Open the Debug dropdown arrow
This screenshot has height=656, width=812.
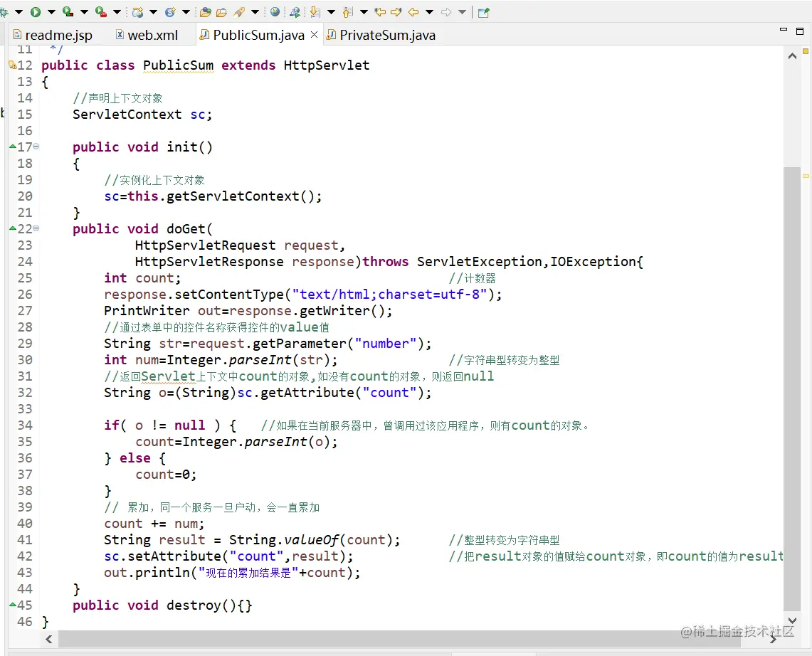pyautogui.click(x=19, y=12)
